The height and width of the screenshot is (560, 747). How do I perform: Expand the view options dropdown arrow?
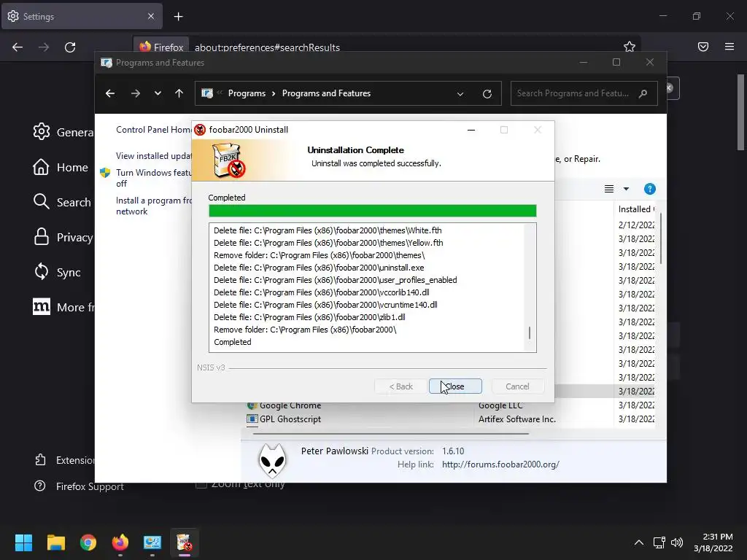(626, 189)
